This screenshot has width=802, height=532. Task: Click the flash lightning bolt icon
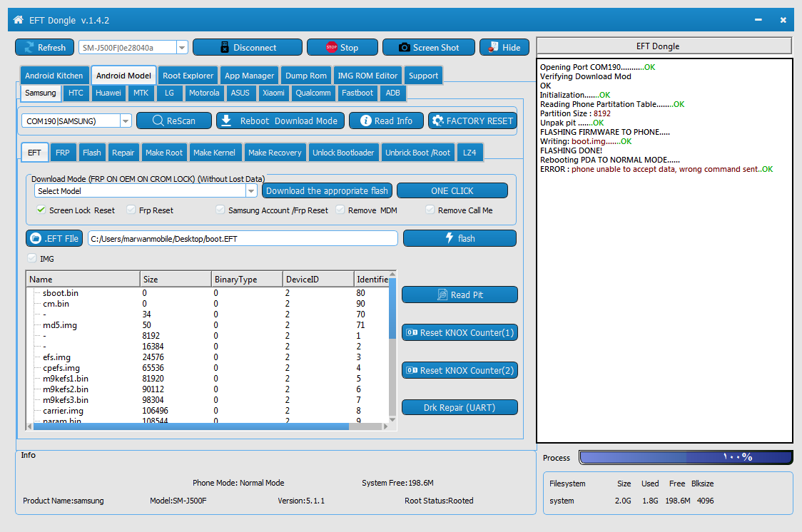(449, 237)
